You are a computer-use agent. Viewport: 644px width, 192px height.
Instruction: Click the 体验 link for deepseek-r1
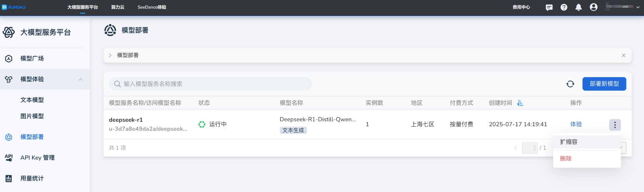(x=576, y=124)
